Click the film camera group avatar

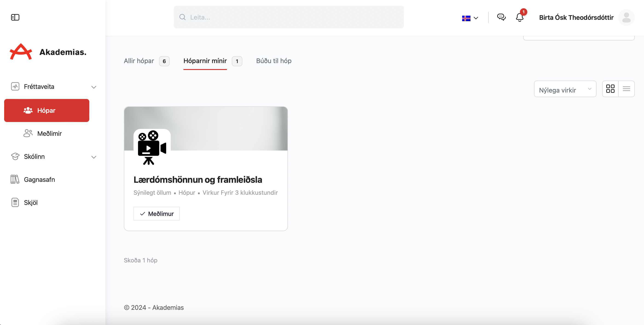coord(152,147)
